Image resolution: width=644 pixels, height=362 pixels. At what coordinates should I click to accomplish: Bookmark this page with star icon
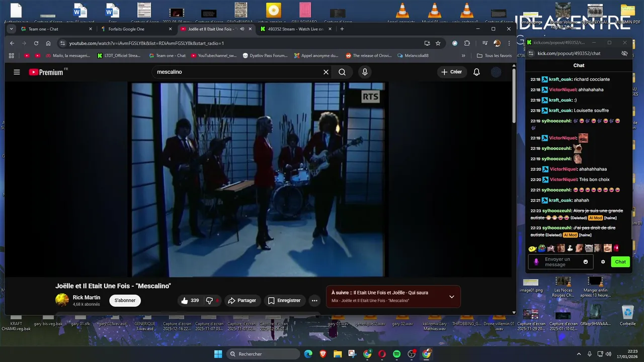click(438, 43)
